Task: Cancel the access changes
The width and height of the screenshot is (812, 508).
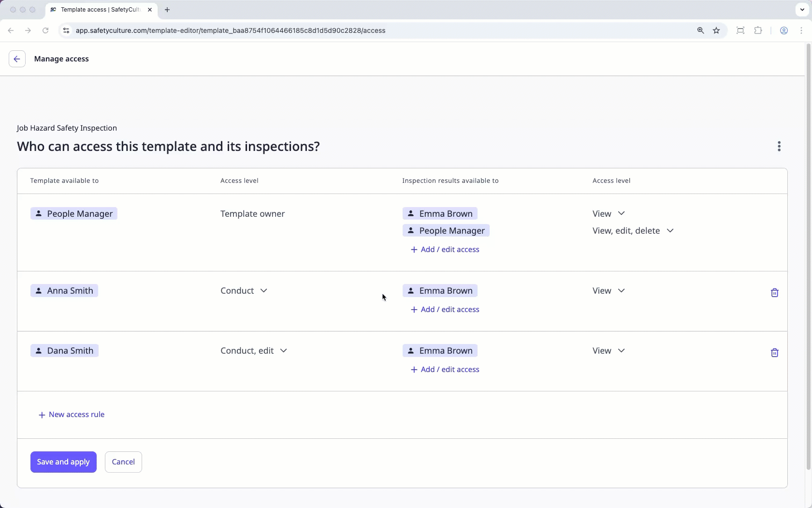Action: point(123,462)
